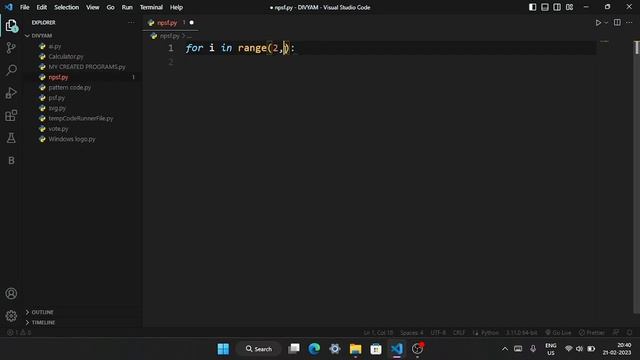Screen dimensions: 640x360
Task: Open the Help menu
Action: pyautogui.click(x=176, y=7)
